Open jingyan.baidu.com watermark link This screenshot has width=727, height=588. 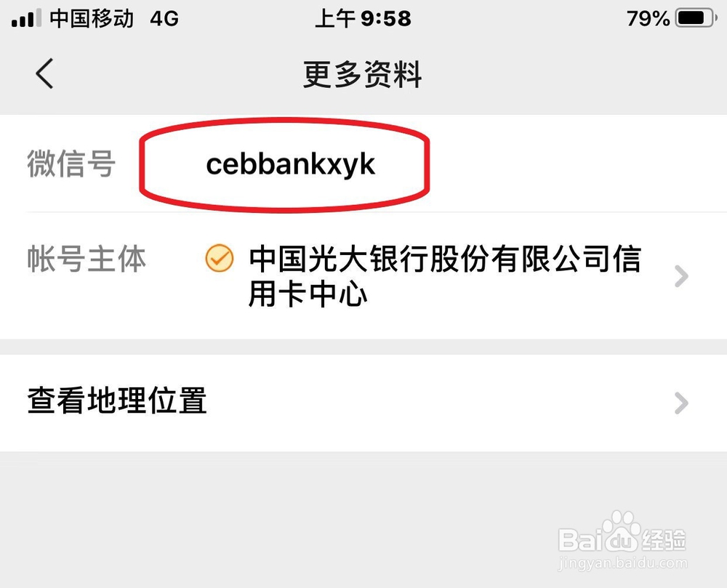point(623,563)
